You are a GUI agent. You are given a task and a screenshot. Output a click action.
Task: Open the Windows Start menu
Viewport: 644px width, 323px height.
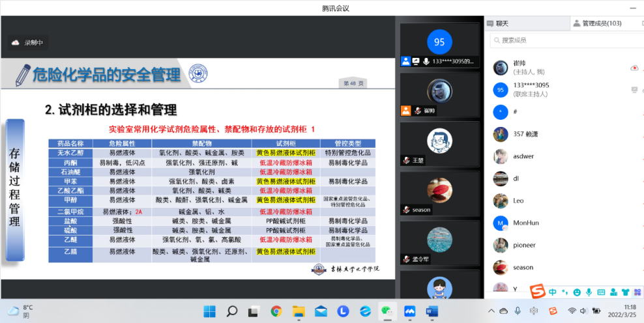pos(209,311)
